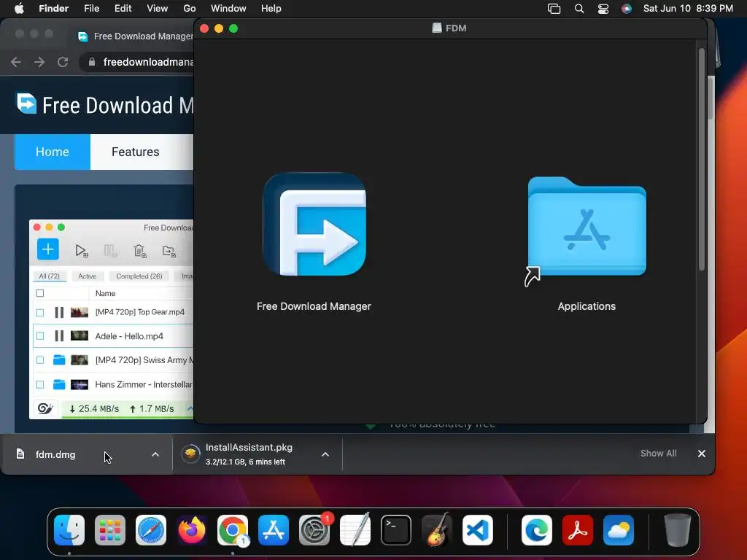Image resolution: width=747 pixels, height=560 pixels.
Task: Open the Trash in the Dock
Action: point(678,530)
